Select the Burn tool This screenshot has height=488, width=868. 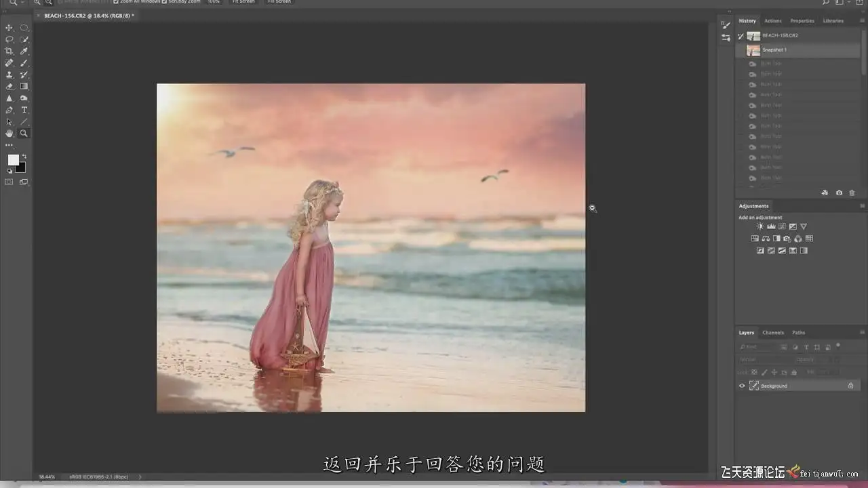(24, 98)
